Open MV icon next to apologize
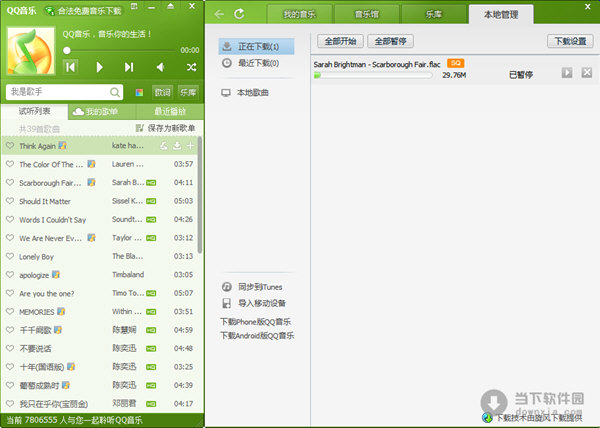Viewport: 600px width, 428px height. 56,275
